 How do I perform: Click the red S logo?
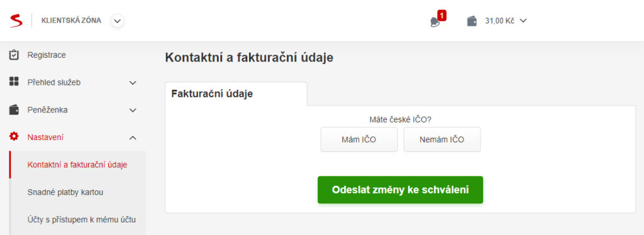pyautogui.click(x=16, y=21)
